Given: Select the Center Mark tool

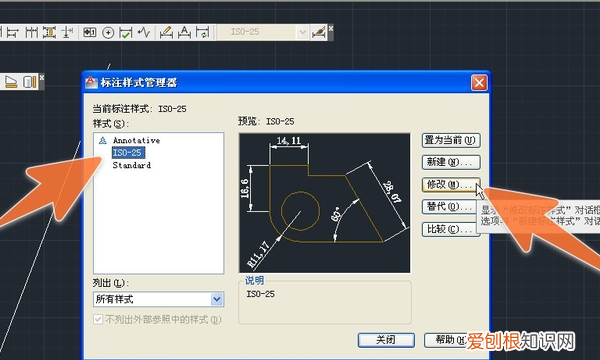Looking at the screenshot, I should tap(108, 33).
